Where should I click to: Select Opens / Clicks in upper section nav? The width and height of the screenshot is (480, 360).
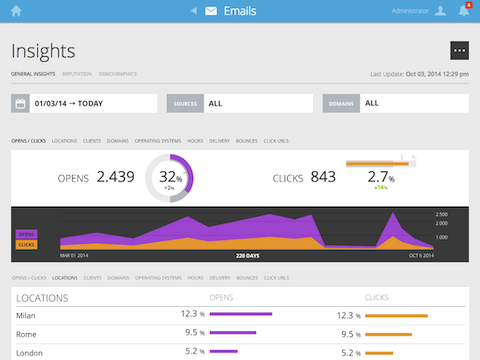tap(29, 141)
